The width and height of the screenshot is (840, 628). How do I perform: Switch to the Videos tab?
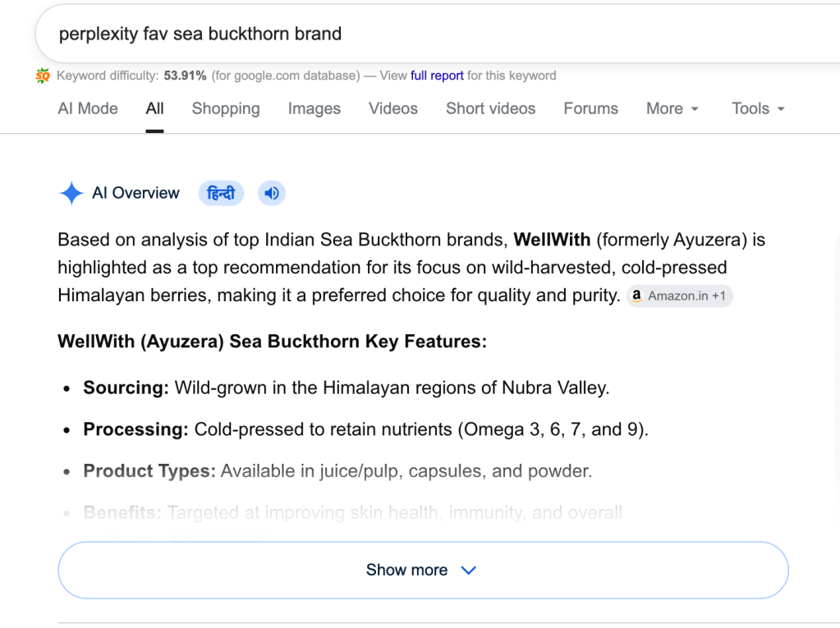[393, 108]
